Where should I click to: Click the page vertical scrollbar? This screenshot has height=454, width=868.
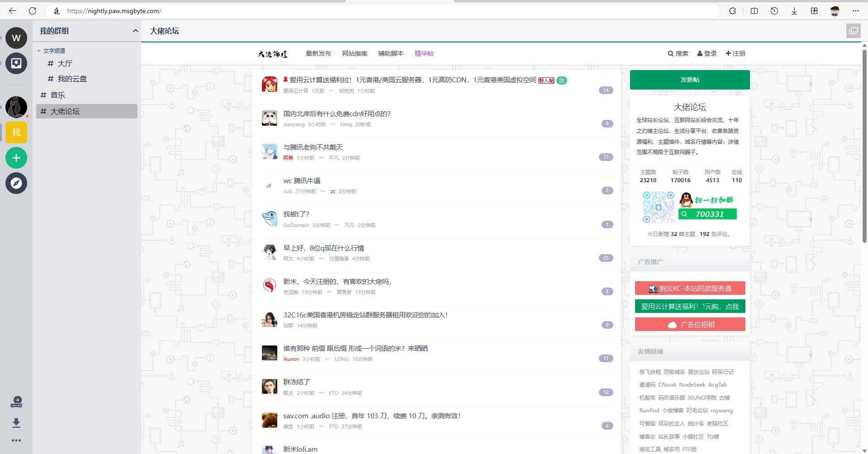point(864,145)
